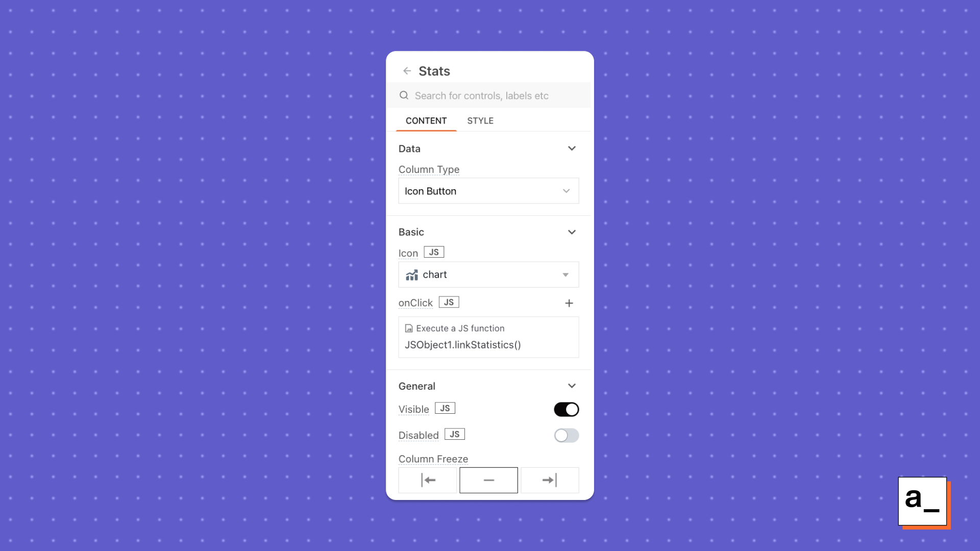980x551 pixels.
Task: Select right Column Freeze option
Action: click(x=549, y=480)
